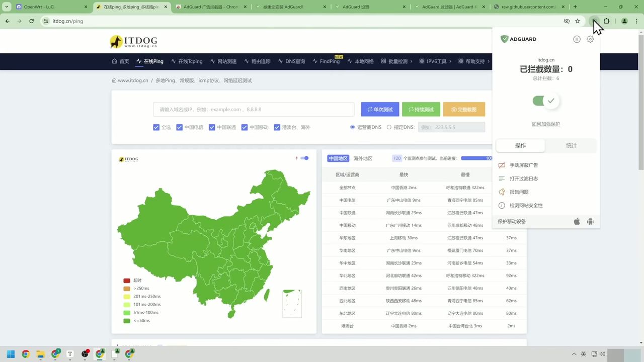Image resolution: width=644 pixels, height=362 pixels.
Task: Click the Apple icon under 保护移动设备
Action: [577, 221]
